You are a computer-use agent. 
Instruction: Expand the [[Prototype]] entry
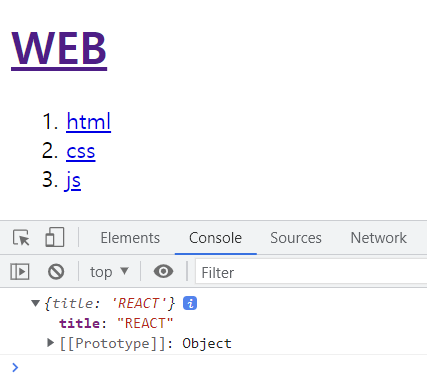(x=50, y=343)
